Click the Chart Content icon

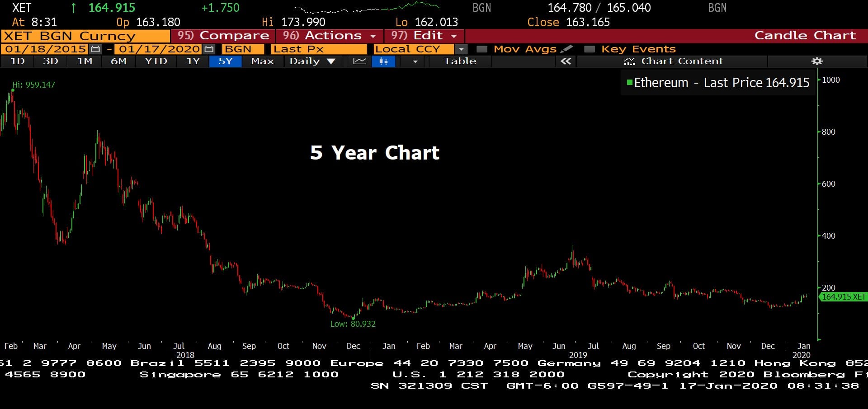pyautogui.click(x=629, y=61)
